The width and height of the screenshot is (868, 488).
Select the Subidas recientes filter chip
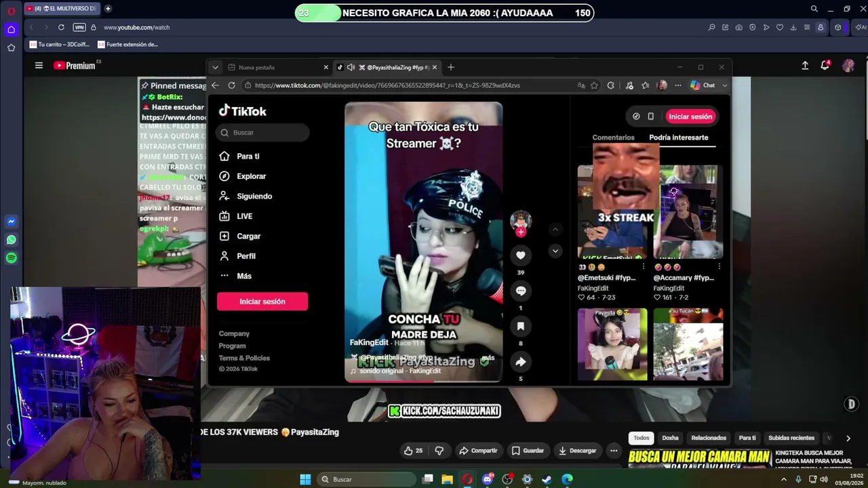click(x=791, y=438)
